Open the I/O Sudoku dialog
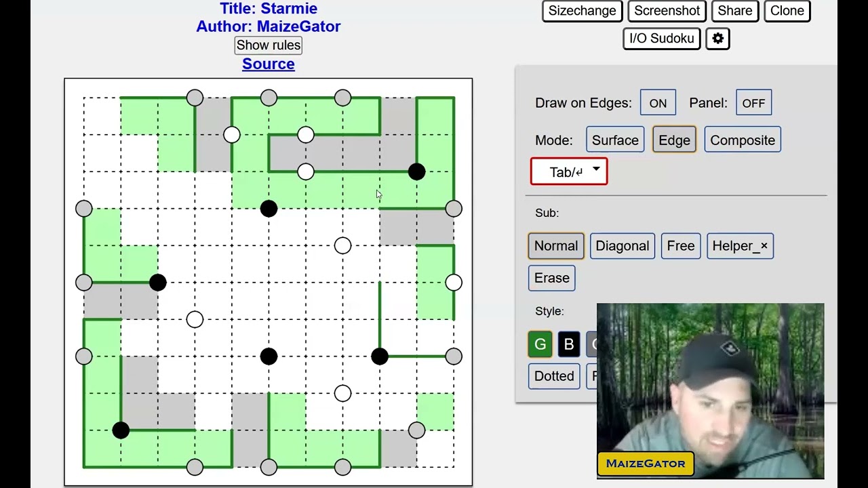Image resolution: width=868 pixels, height=488 pixels. 662,39
